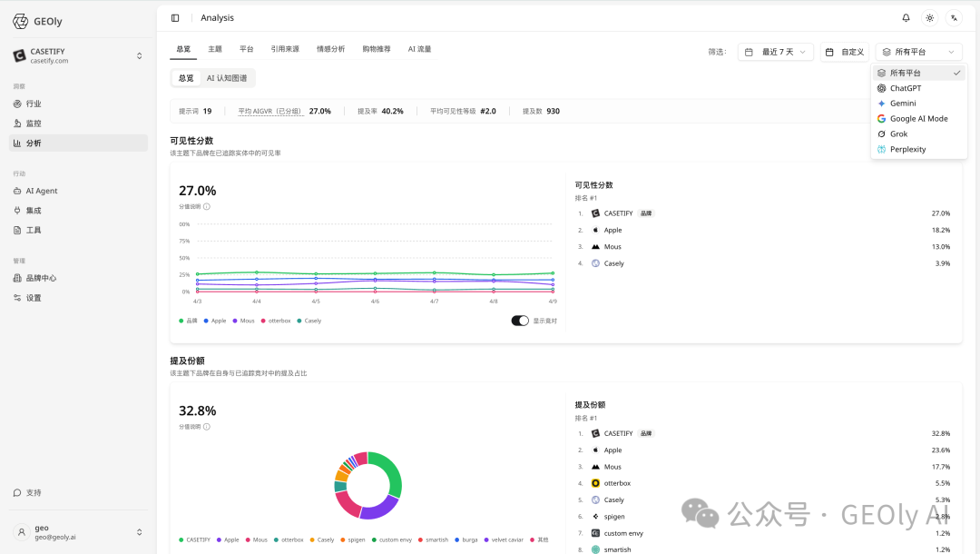Expand the geo account menu chevron
This screenshot has width=980, height=554.
coord(140,532)
